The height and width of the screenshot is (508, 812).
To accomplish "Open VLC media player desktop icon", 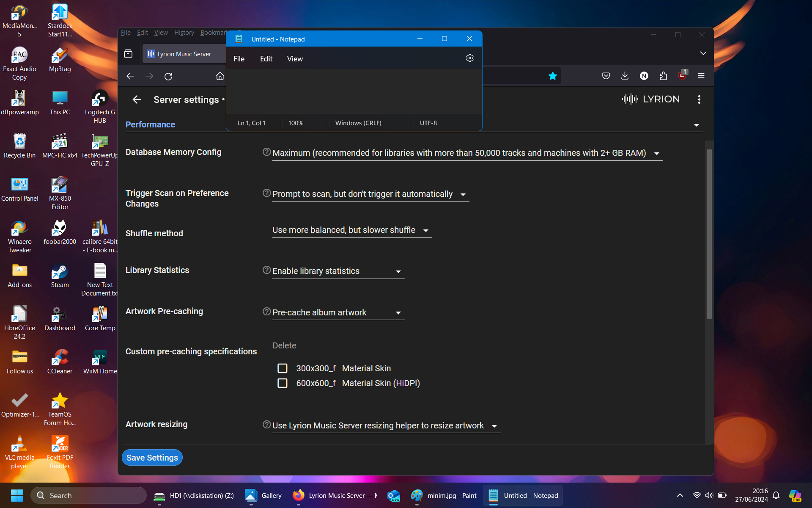I will coord(19,453).
